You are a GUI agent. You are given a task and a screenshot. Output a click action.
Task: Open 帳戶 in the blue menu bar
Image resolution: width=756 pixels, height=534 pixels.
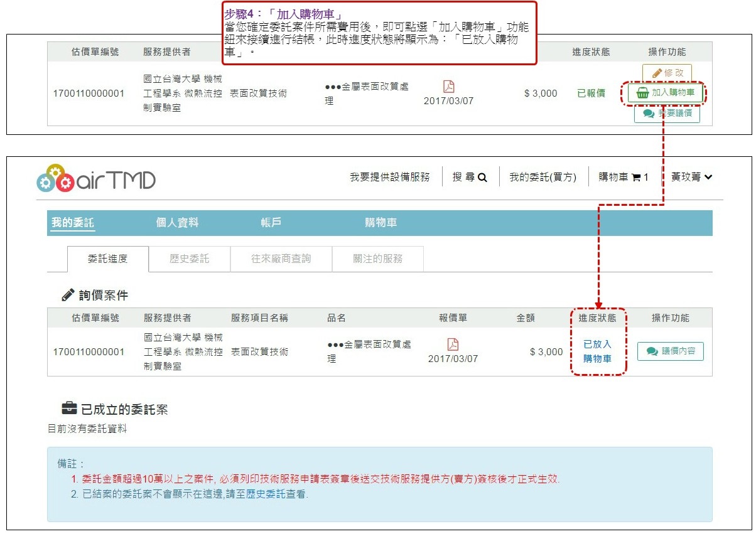[x=271, y=223]
